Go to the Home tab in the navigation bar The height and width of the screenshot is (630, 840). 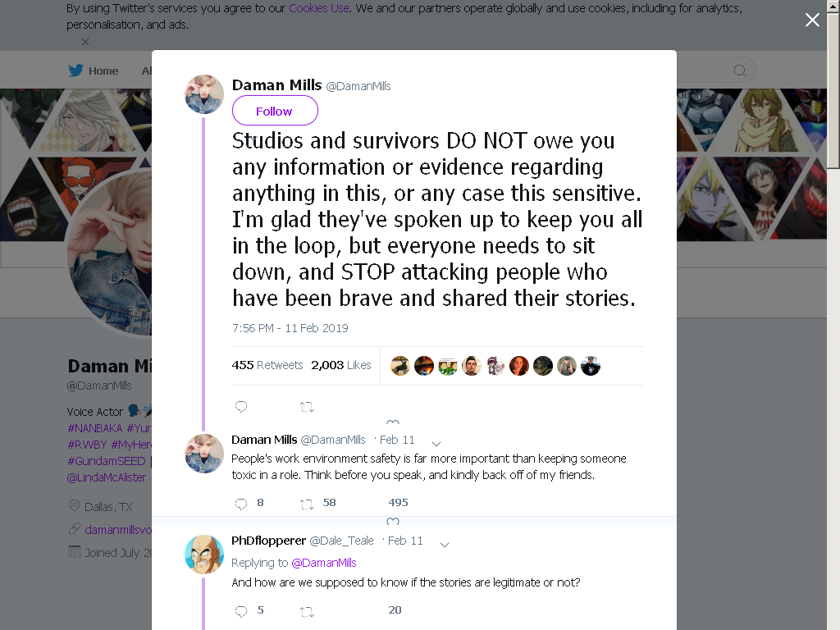click(x=94, y=71)
